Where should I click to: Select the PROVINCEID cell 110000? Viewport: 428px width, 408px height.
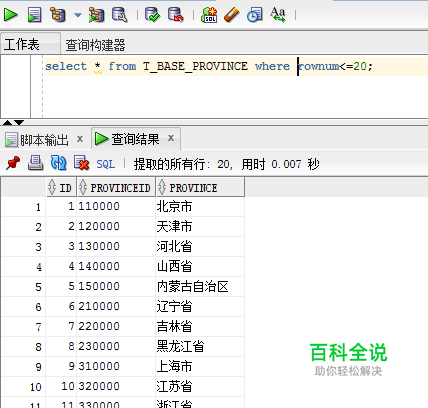point(116,207)
